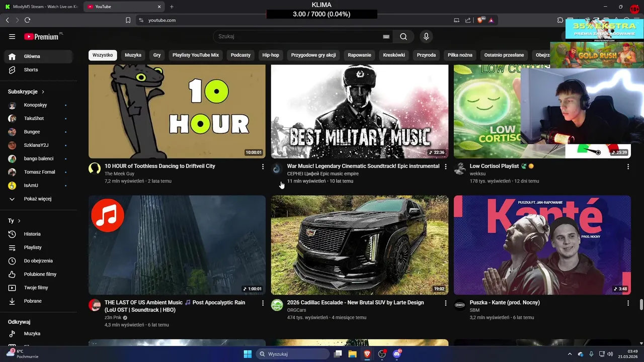
Task: Open The Meek Guy channel avatar
Action: point(95,168)
